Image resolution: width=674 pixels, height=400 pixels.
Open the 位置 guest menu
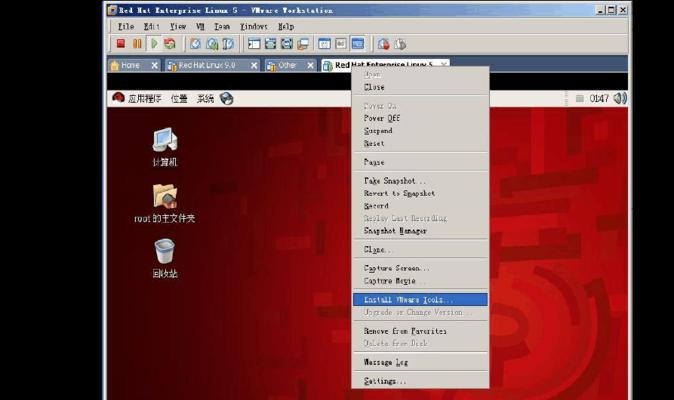point(179,99)
